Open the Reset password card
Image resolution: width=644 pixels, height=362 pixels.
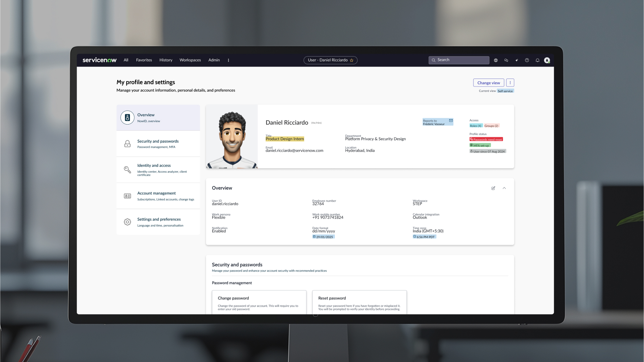point(359,302)
